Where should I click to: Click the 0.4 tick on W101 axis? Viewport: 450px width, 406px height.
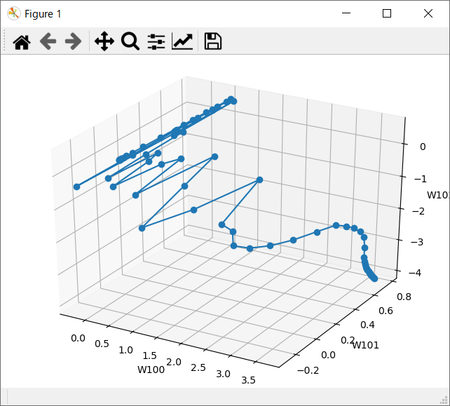coord(367,325)
